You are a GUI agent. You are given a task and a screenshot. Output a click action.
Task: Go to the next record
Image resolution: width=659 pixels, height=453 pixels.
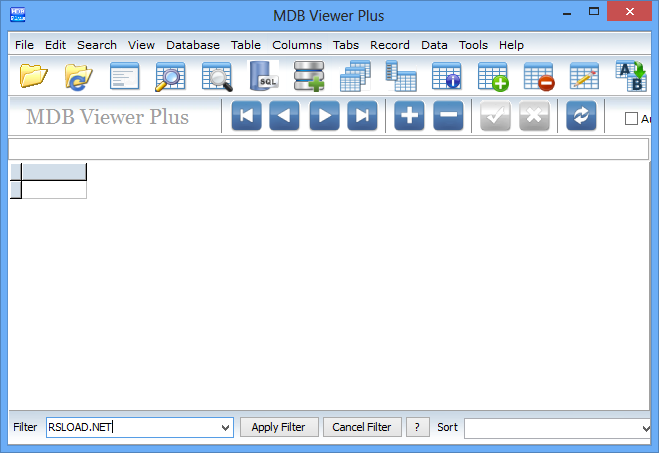pyautogui.click(x=324, y=116)
